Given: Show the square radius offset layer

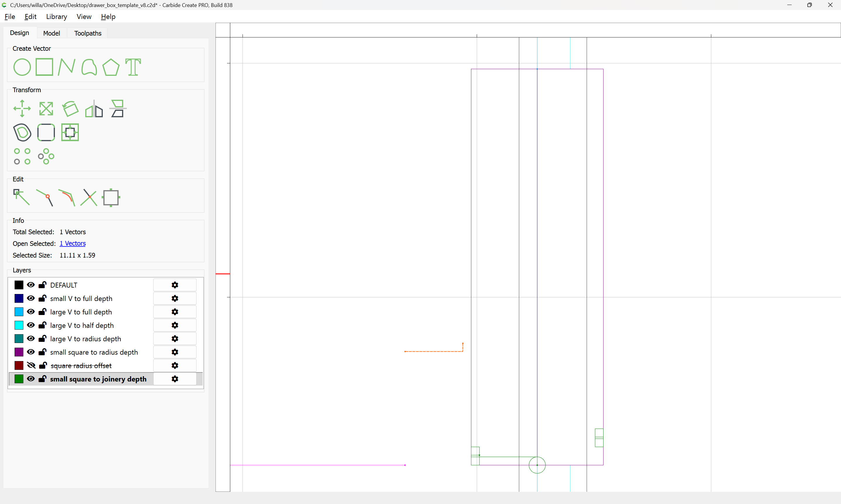Looking at the screenshot, I should pos(31,365).
